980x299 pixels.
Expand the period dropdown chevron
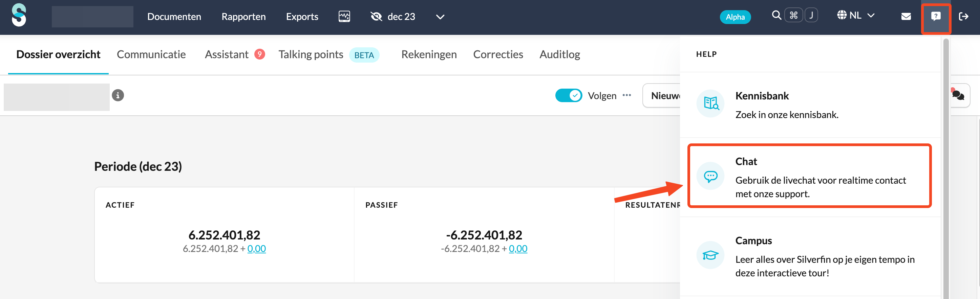[440, 17]
